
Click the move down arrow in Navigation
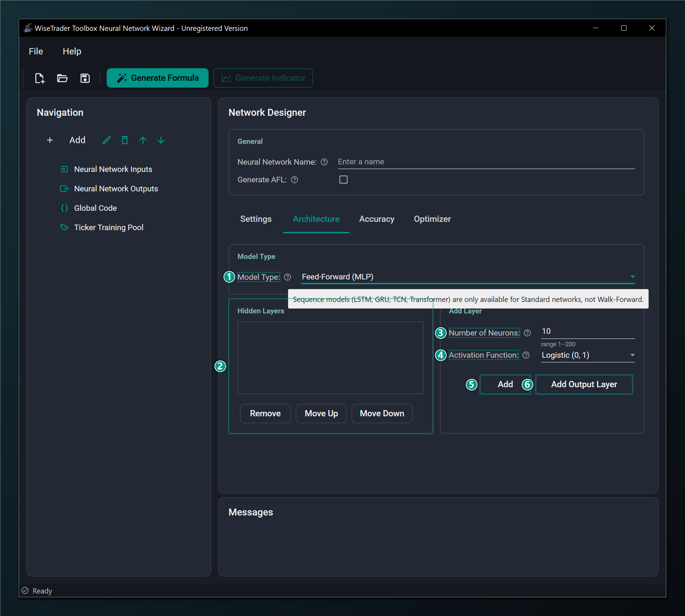[x=161, y=140]
